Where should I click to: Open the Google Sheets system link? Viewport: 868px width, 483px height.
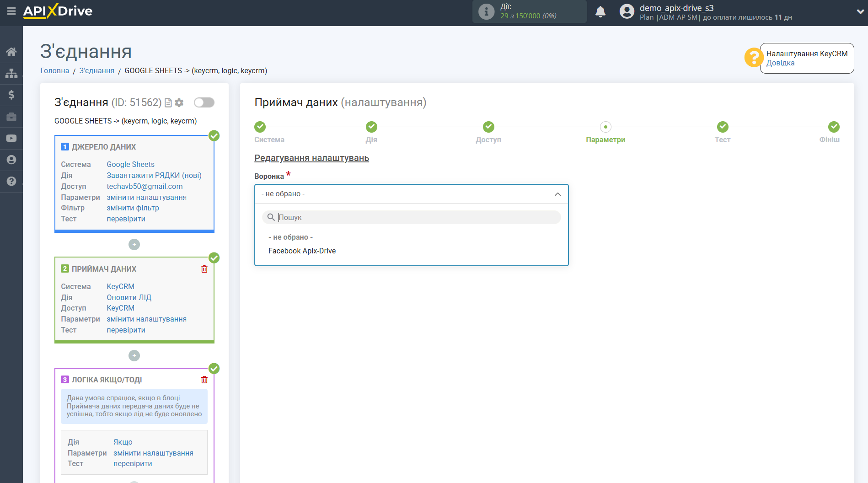click(130, 164)
